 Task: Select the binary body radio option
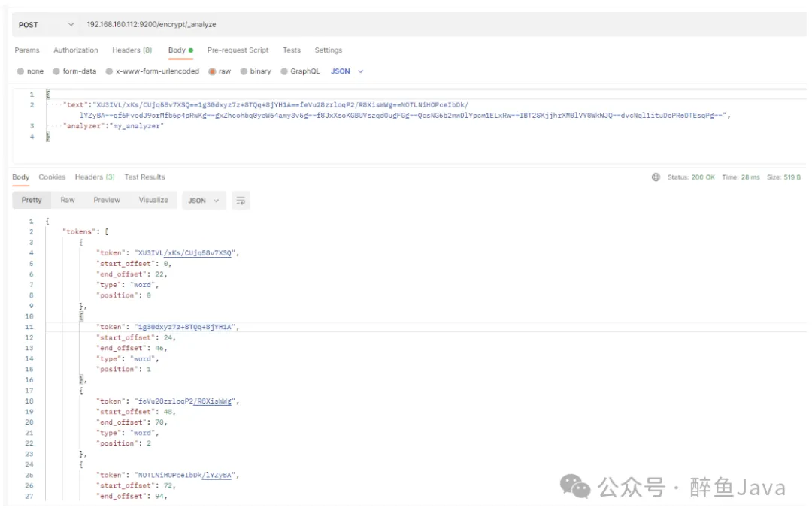(x=244, y=71)
